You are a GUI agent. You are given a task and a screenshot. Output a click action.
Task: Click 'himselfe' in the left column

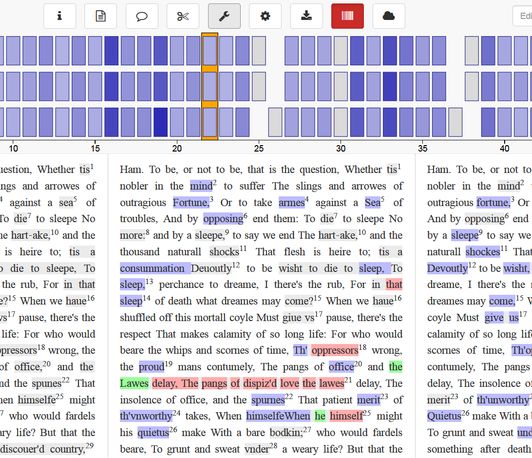pyautogui.click(x=37, y=400)
